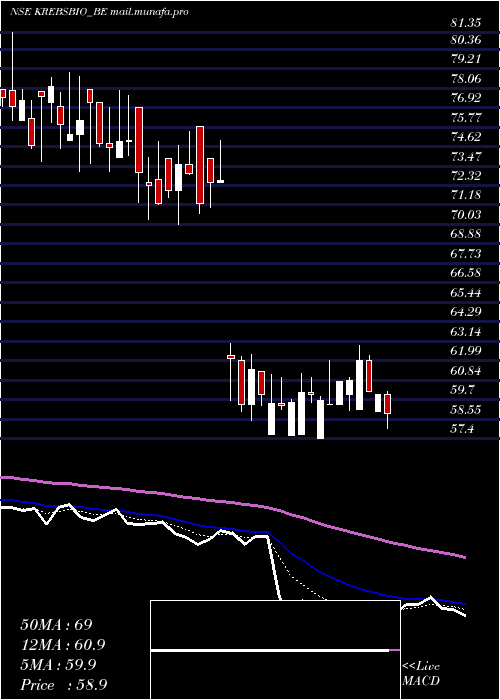Click the 67.73 price axis label

466,254
